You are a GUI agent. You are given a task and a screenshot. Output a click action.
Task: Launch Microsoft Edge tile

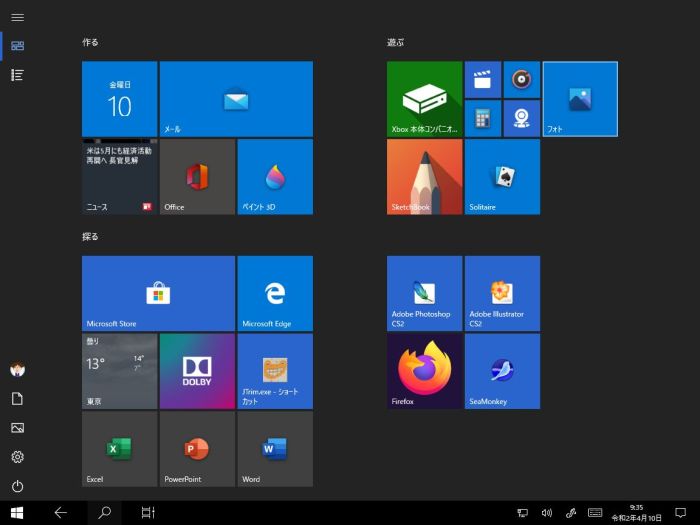click(x=275, y=293)
